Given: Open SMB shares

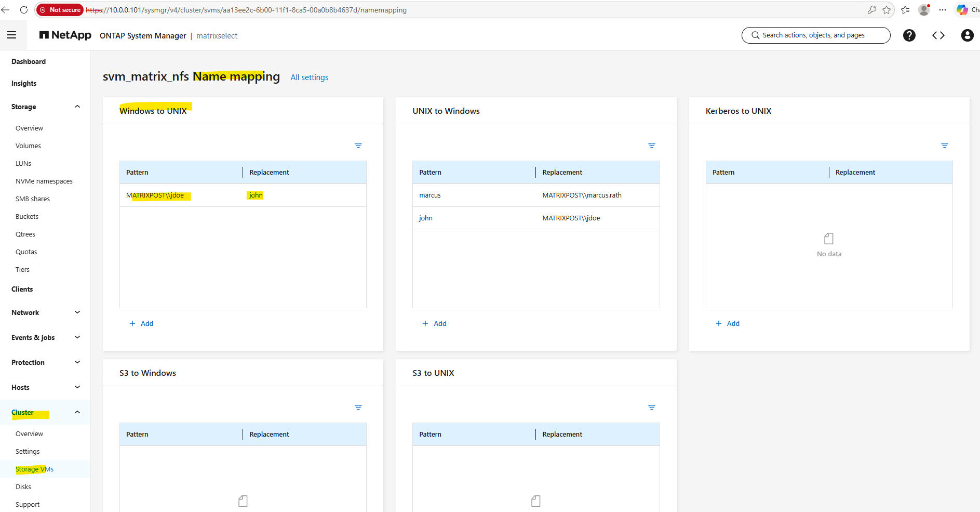Looking at the screenshot, I should [33, 199].
